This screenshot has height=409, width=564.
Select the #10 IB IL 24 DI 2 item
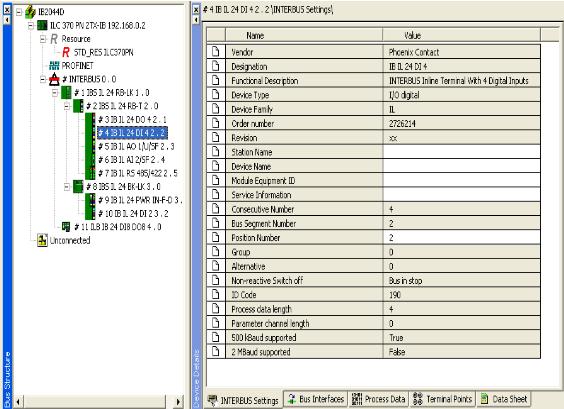click(133, 213)
